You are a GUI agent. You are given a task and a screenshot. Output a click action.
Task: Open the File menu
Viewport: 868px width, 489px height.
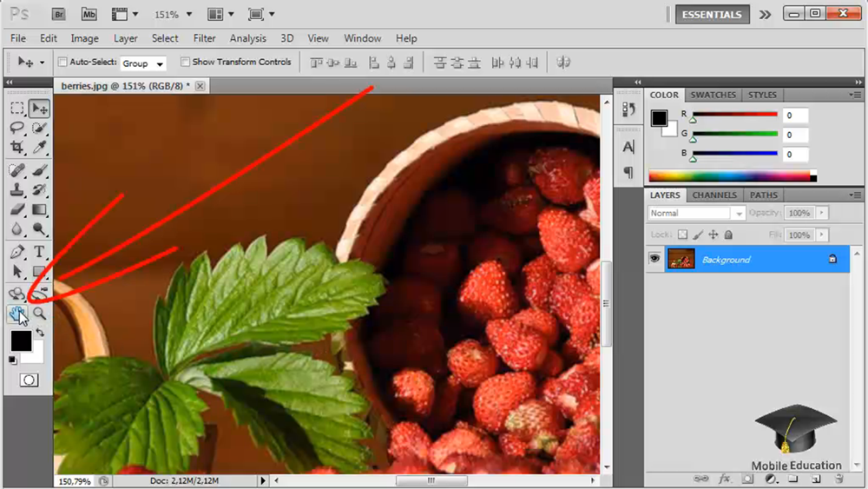(x=17, y=38)
